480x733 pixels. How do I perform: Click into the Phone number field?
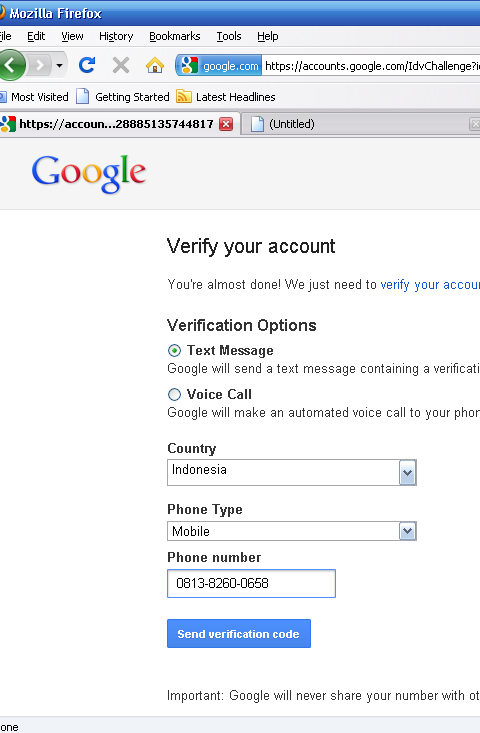click(x=251, y=583)
